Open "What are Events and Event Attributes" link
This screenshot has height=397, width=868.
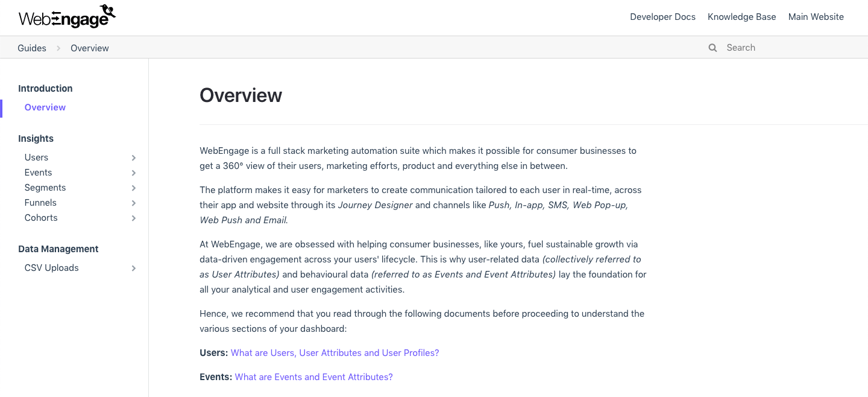tap(313, 377)
